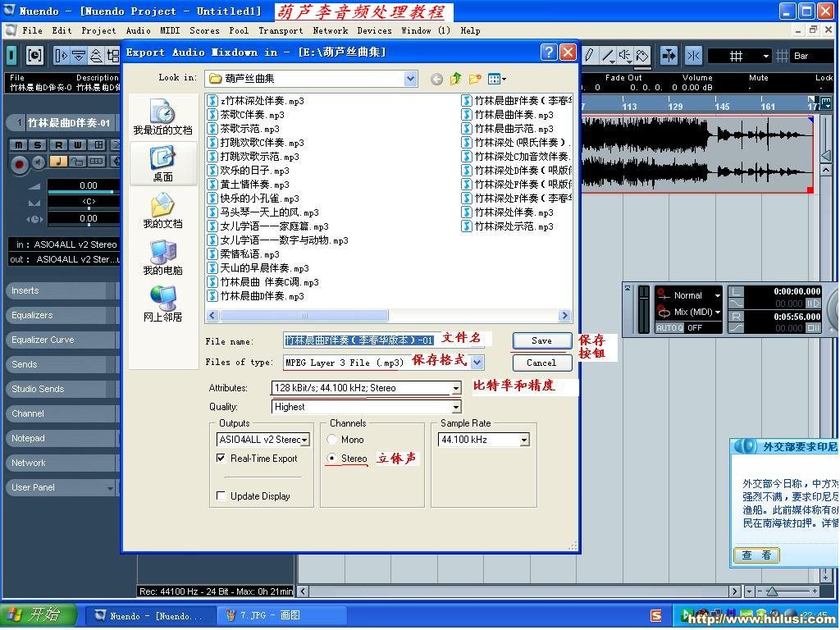The image size is (840, 630).
Task: Open the Project menu
Action: [98, 30]
